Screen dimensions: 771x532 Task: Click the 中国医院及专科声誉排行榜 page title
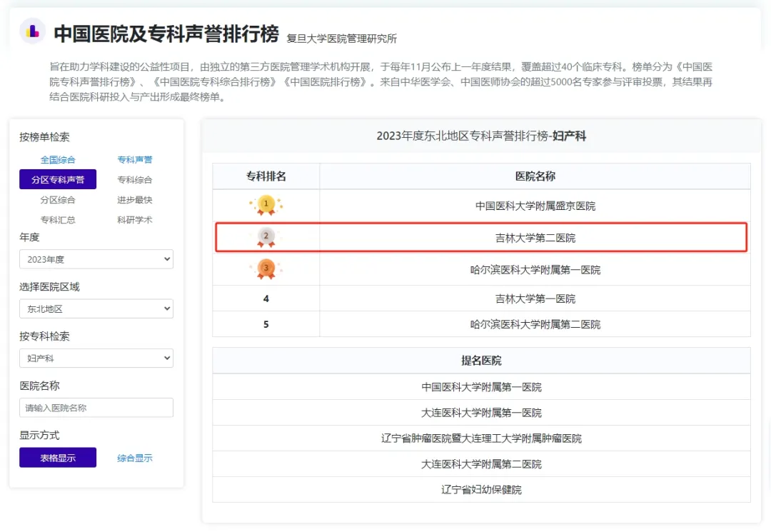pos(166,34)
